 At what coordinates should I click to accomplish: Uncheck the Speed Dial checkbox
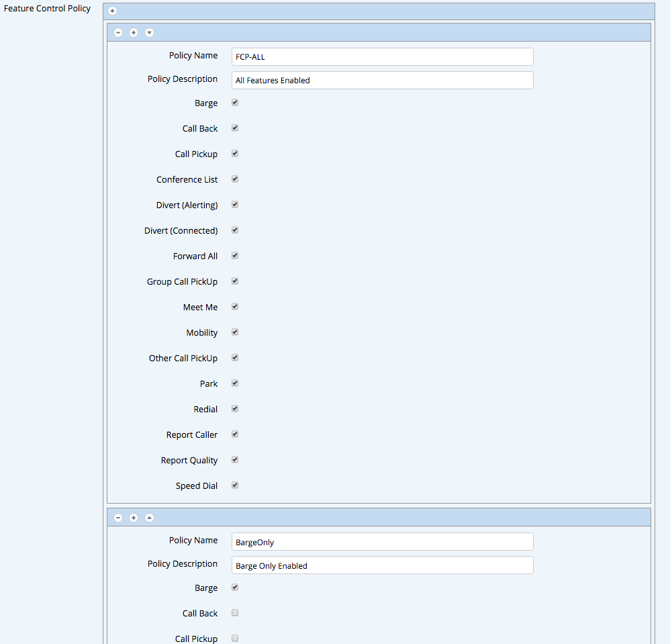tap(235, 486)
